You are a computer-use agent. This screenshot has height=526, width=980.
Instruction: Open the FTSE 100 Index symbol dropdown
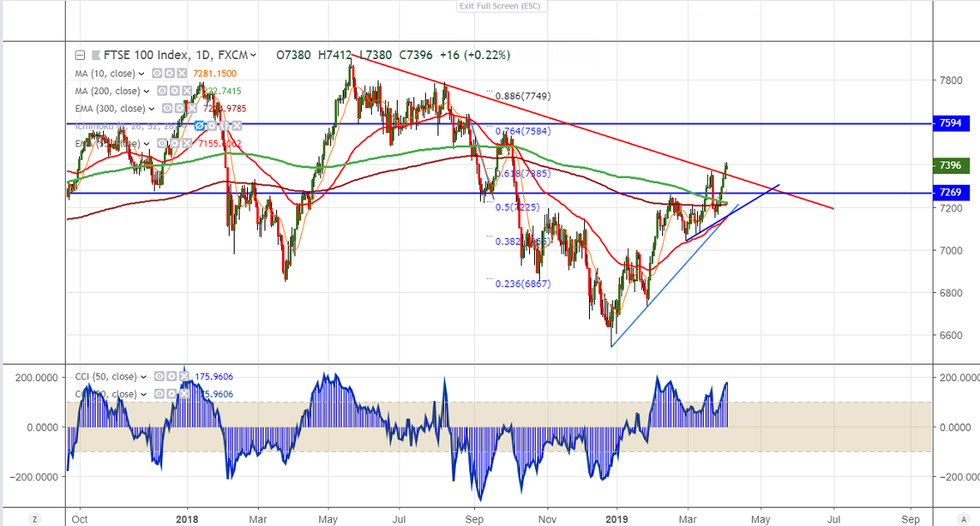[x=253, y=55]
